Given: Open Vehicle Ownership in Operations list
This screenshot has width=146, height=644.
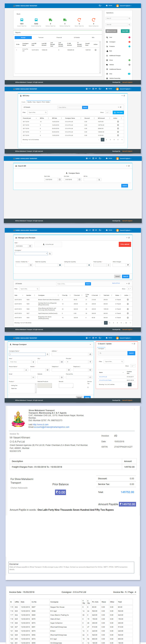Looking at the screenshot, I should click(x=115, y=78).
